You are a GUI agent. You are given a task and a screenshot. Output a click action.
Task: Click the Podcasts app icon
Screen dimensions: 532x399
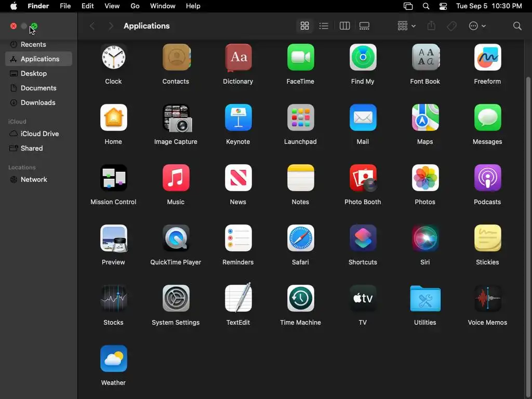point(487,178)
